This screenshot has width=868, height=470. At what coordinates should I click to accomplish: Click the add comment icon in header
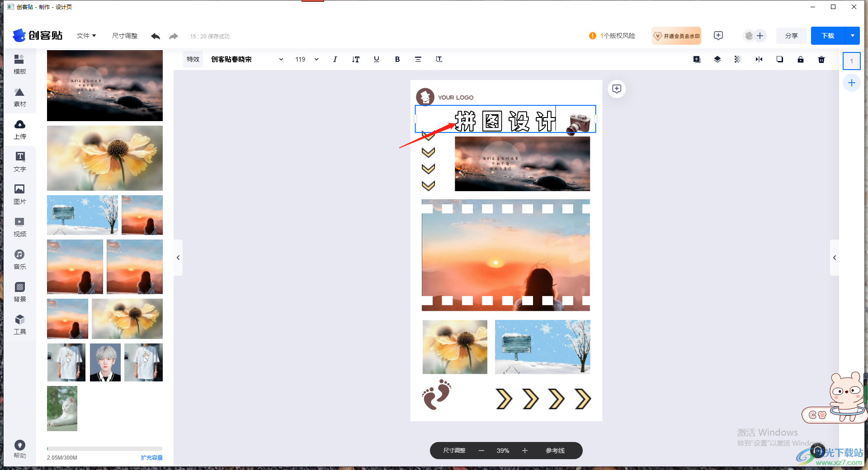pyautogui.click(x=718, y=36)
